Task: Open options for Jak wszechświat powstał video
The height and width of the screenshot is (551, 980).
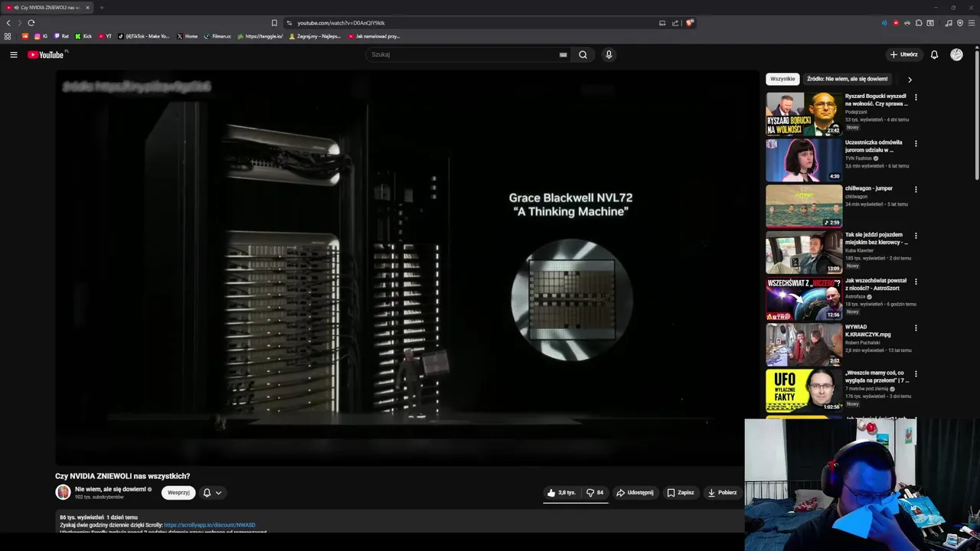Action: pos(916,282)
